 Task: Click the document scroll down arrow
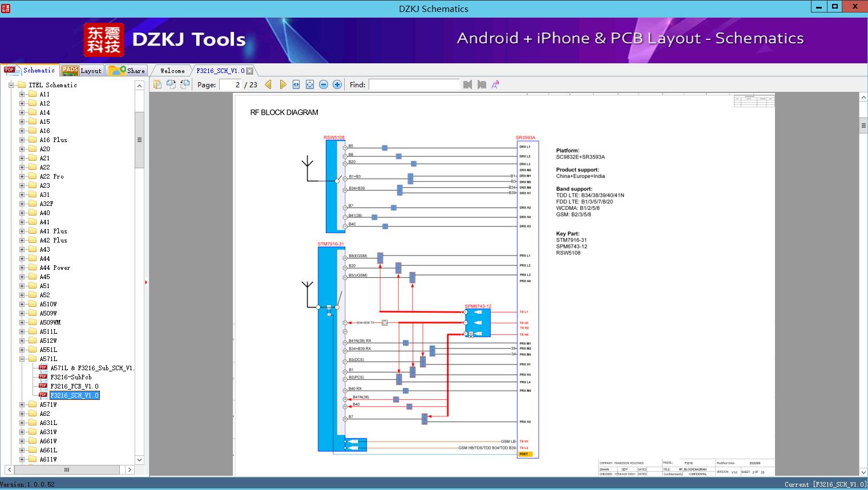tap(863, 472)
